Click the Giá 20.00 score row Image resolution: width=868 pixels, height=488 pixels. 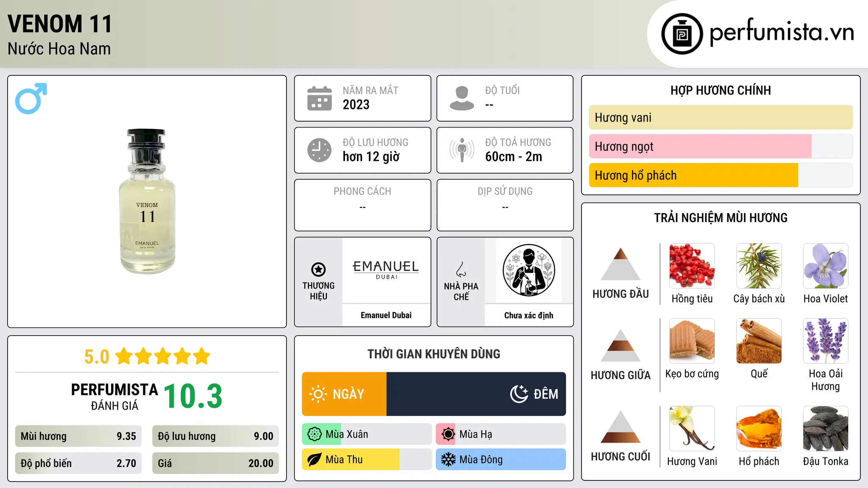pyautogui.click(x=216, y=463)
